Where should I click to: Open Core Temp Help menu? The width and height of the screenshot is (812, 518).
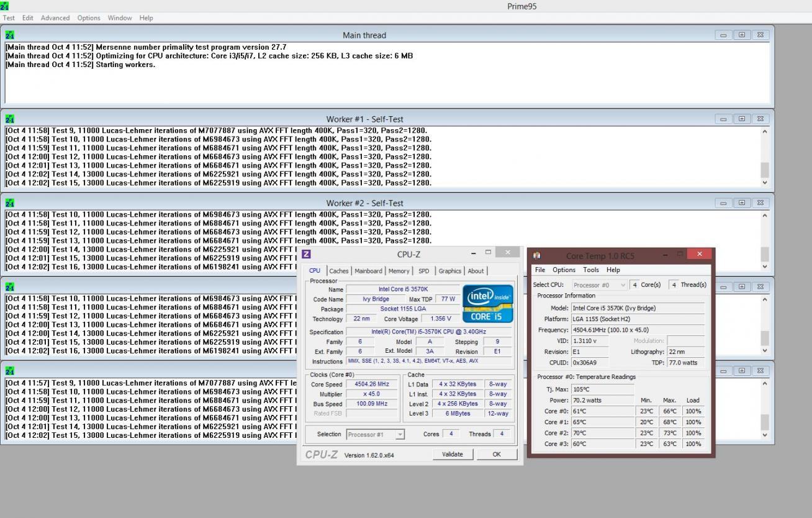coord(613,270)
